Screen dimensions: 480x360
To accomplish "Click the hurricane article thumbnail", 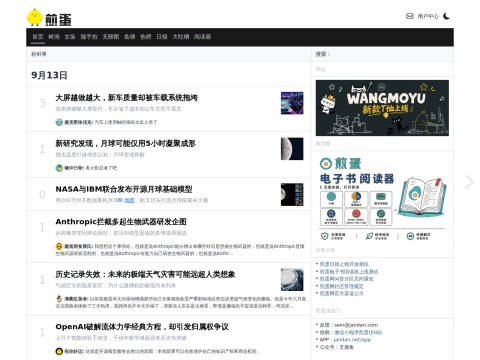I will 292,280.
